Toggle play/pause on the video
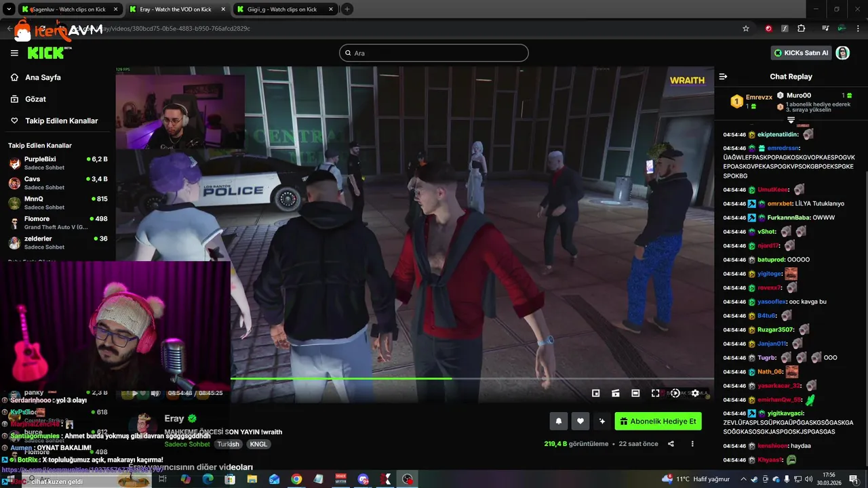Image resolution: width=868 pixels, height=488 pixels. point(135,393)
